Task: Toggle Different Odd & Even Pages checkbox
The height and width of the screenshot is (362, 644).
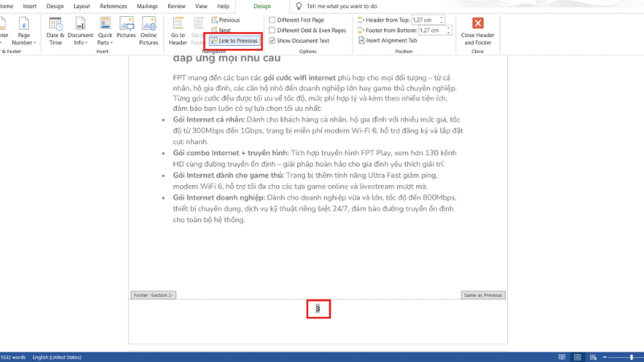Action: pos(272,30)
